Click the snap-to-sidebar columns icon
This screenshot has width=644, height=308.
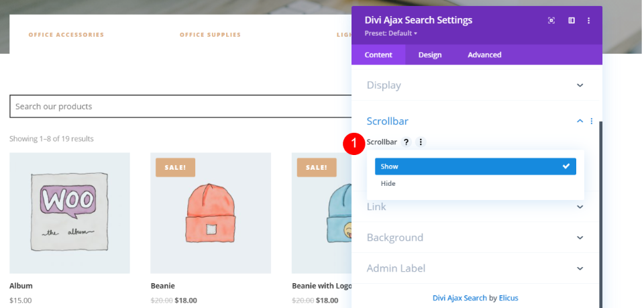click(572, 21)
